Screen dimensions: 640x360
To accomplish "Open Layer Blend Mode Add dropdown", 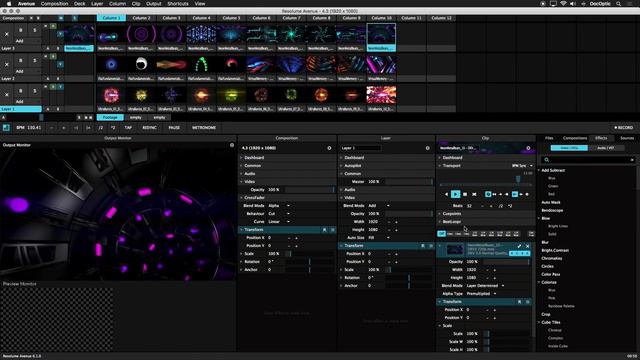I will (379, 206).
